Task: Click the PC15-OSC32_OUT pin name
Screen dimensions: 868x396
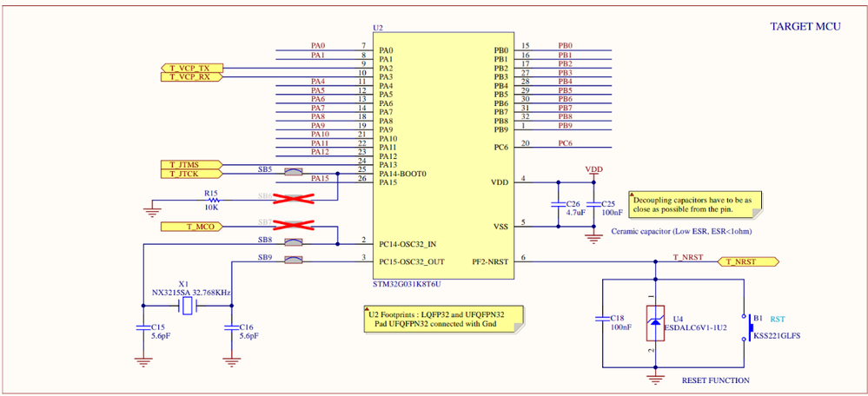Action: (412, 261)
